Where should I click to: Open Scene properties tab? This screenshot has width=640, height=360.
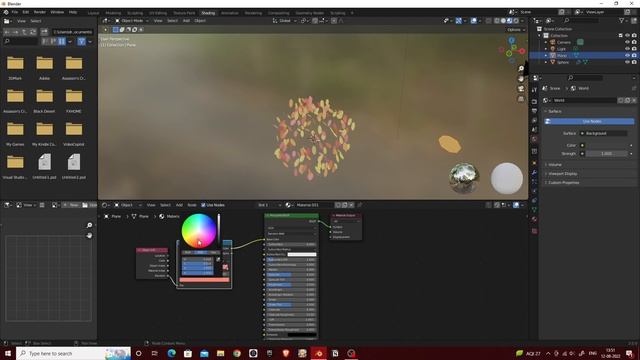(x=534, y=130)
